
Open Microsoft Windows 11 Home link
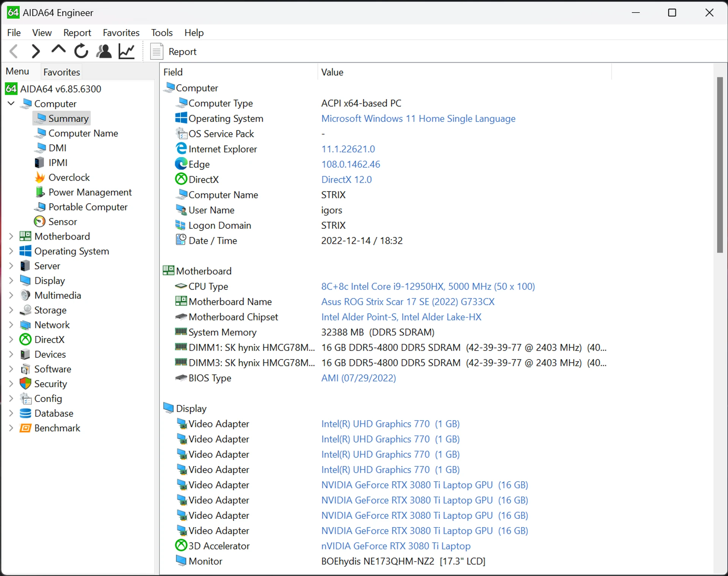(x=418, y=119)
